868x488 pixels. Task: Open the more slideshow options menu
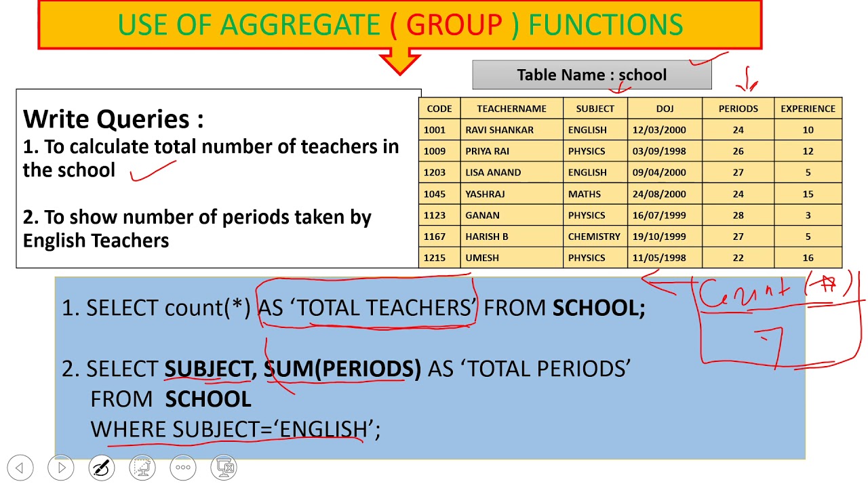point(183,468)
